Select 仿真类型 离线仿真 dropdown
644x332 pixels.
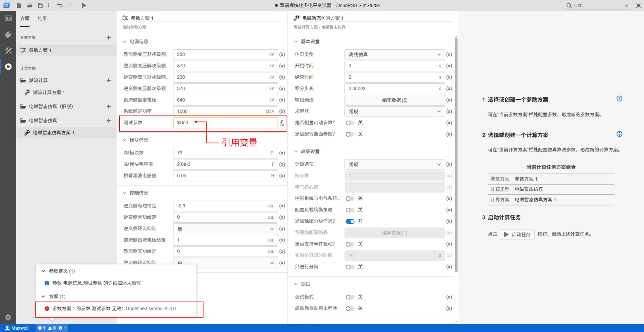click(x=393, y=54)
